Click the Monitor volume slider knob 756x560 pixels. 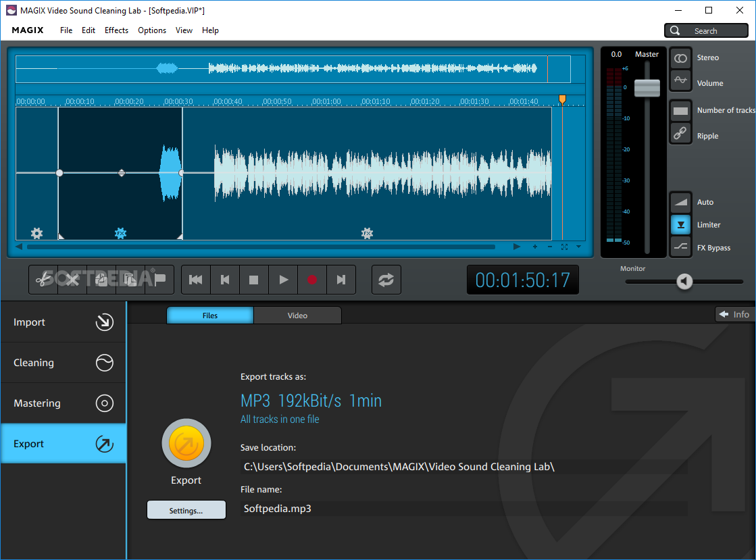pyautogui.click(x=684, y=282)
